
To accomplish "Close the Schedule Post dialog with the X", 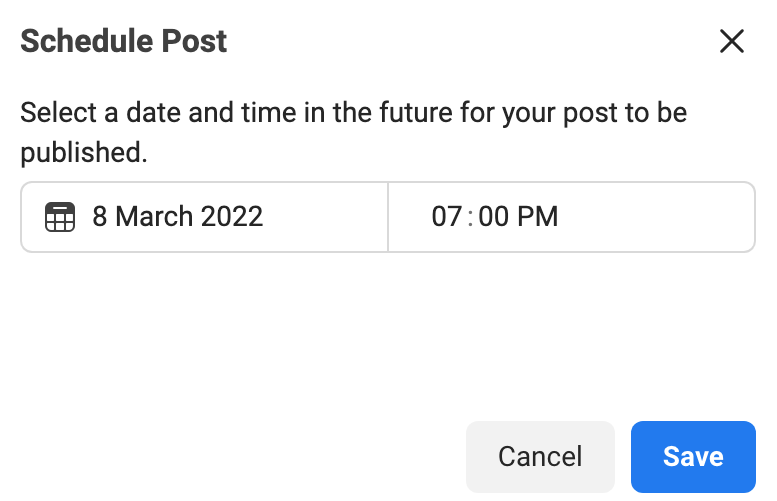I will click(732, 41).
